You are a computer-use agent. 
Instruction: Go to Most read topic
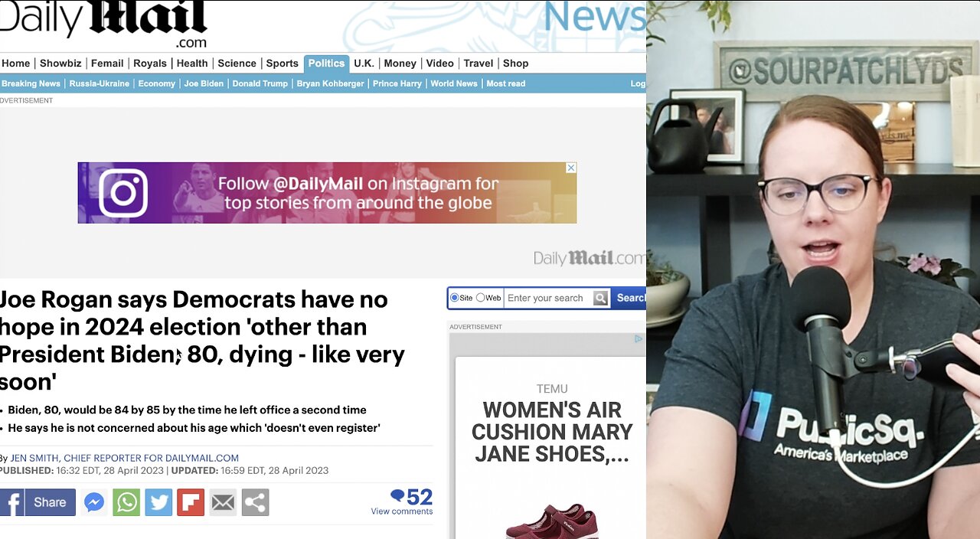tap(506, 83)
